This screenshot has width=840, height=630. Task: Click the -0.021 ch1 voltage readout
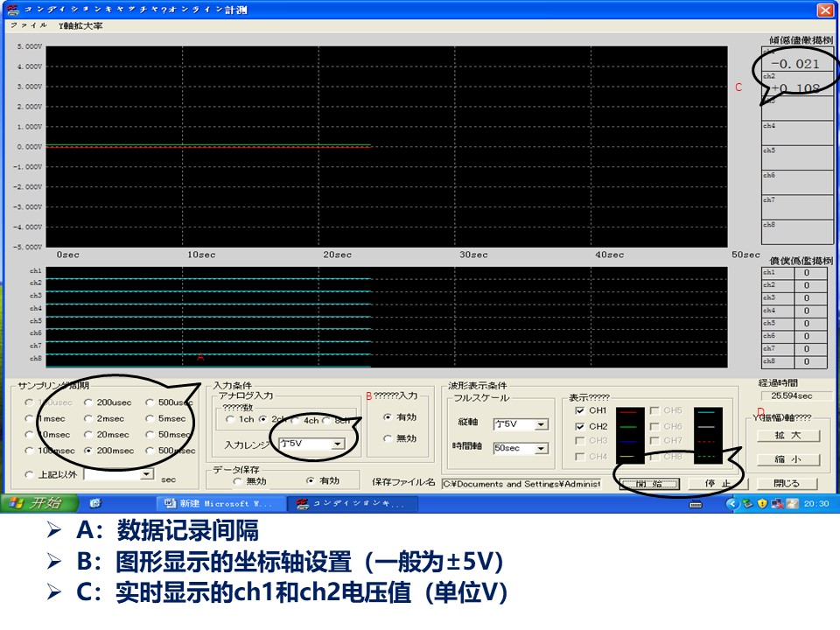(x=797, y=63)
